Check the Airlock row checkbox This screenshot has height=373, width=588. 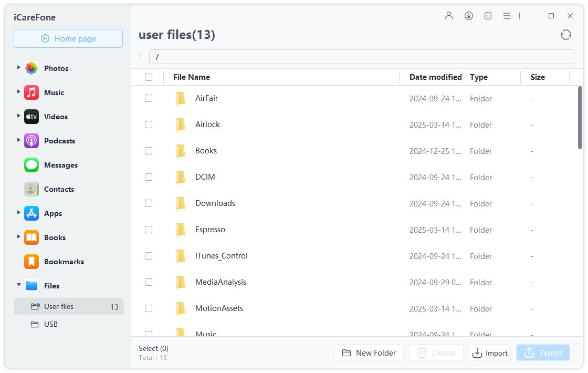(149, 125)
